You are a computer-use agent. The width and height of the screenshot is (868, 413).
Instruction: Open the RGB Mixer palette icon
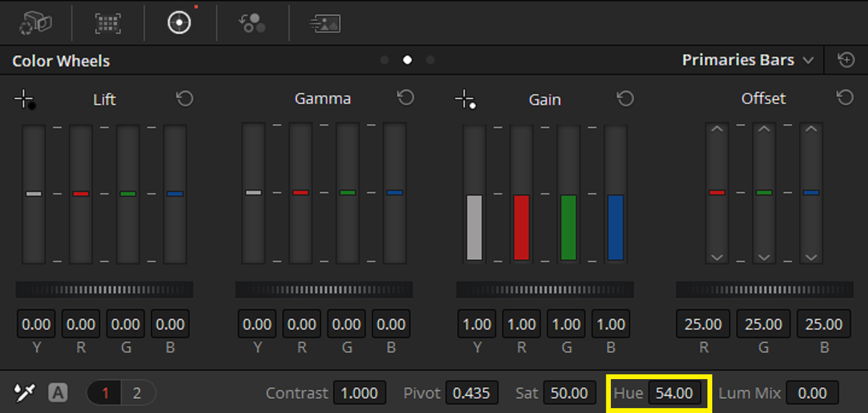tap(252, 23)
